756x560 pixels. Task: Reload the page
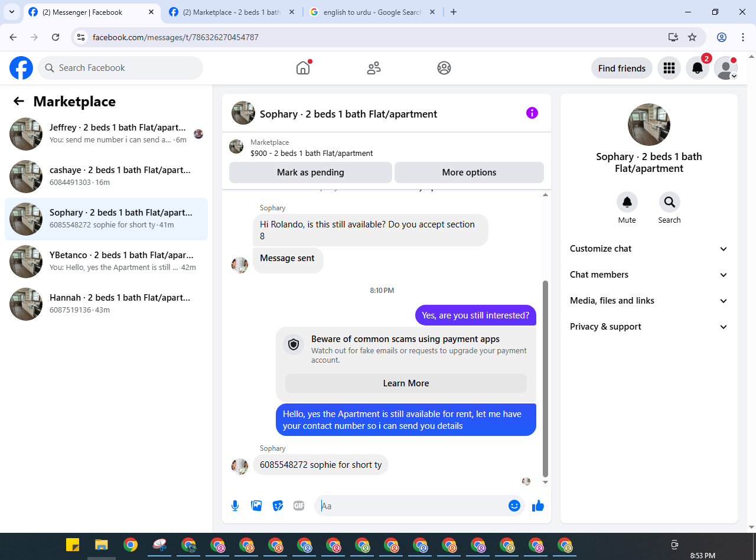click(56, 37)
